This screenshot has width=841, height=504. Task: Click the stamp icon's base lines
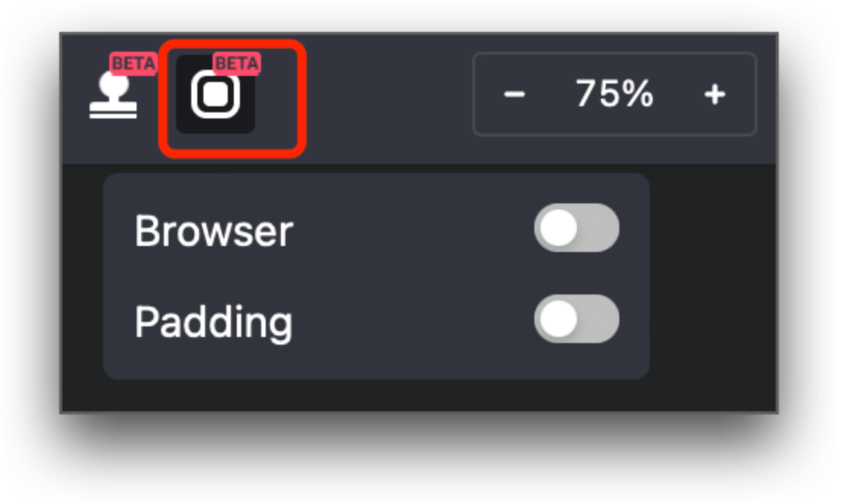point(113,112)
